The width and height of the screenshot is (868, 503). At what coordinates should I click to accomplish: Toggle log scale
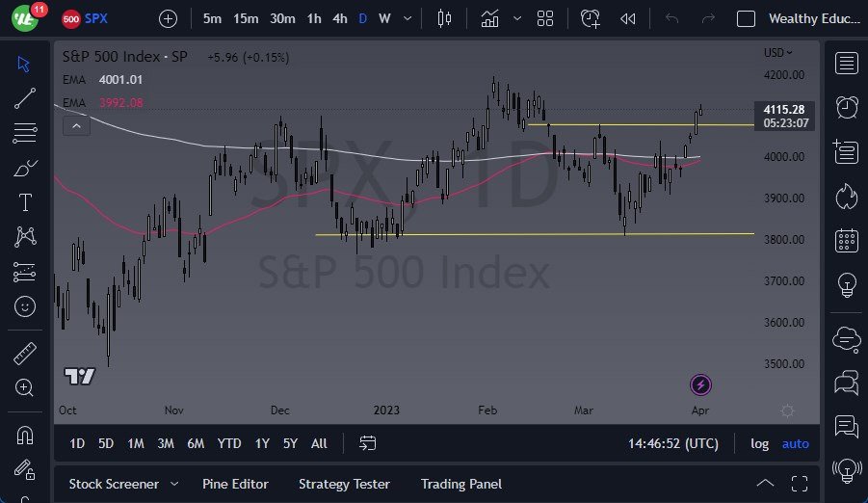pyautogui.click(x=759, y=443)
